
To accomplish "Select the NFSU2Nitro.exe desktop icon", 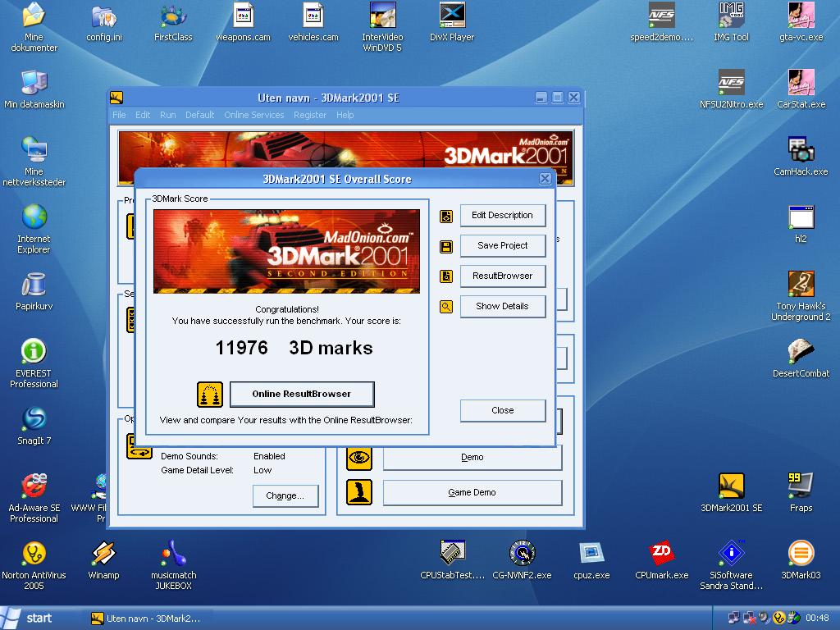I will coord(731,89).
